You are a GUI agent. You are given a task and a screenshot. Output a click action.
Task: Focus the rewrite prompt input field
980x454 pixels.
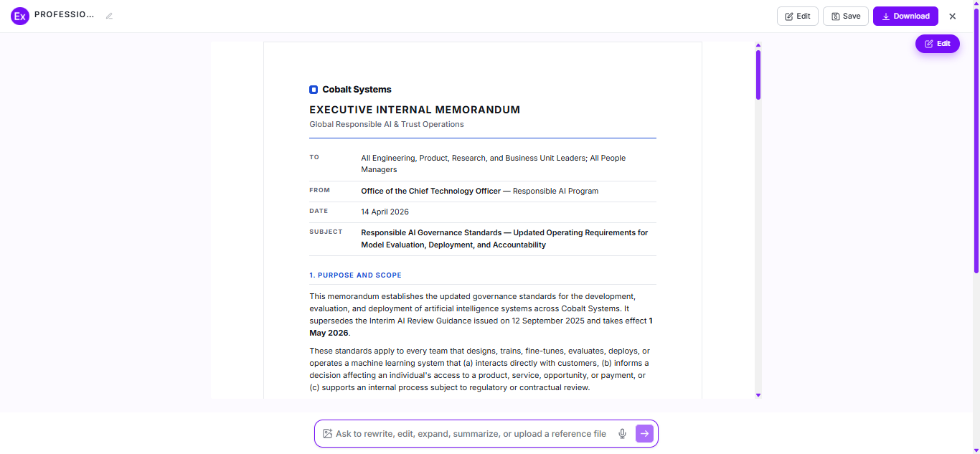[x=471, y=434]
